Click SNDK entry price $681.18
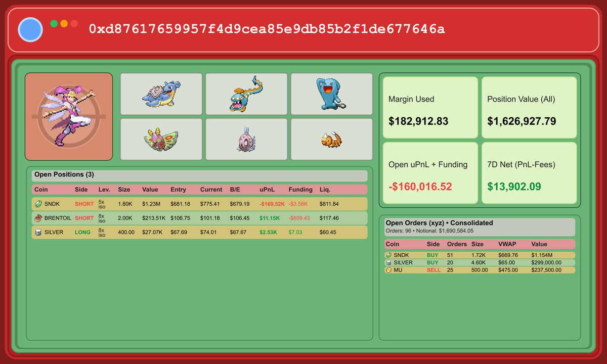Viewport: 607px width, 364px height. tap(181, 204)
